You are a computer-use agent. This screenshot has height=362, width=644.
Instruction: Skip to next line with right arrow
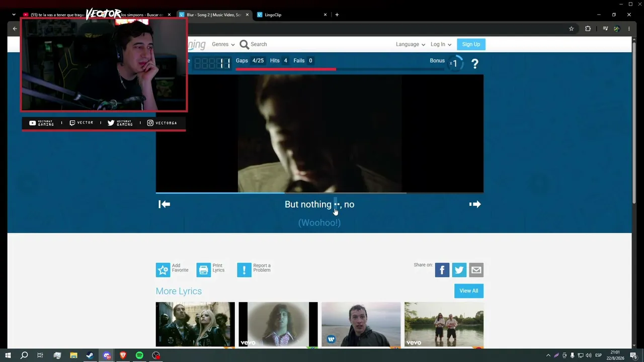pos(475,204)
